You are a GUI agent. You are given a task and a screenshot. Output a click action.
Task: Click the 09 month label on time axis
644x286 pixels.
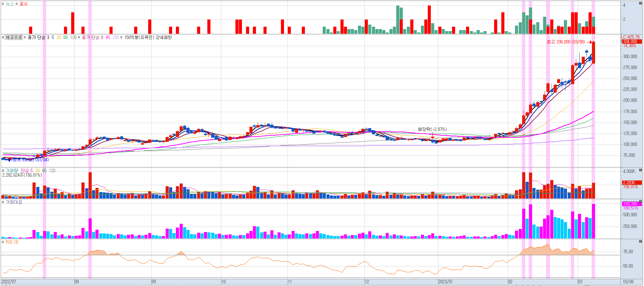[x=154, y=282]
